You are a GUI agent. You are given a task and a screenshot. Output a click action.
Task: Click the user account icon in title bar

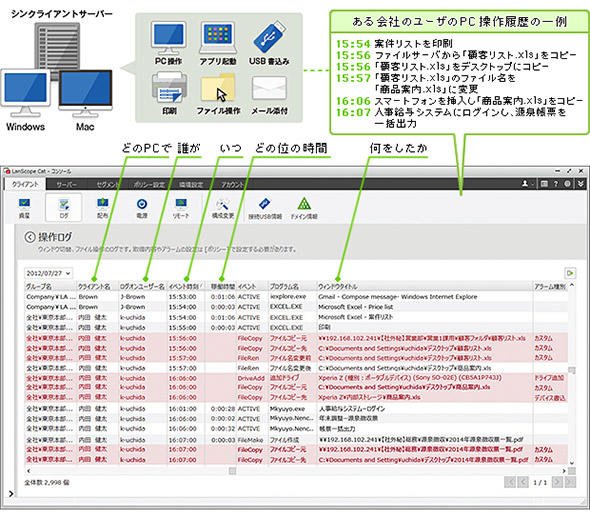525,184
